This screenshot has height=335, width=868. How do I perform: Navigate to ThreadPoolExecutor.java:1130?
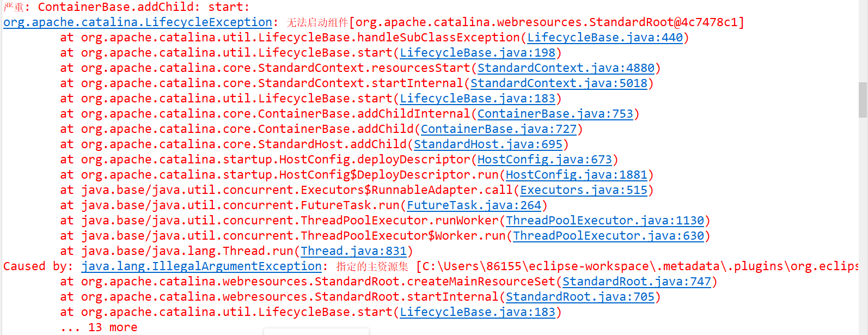pyautogui.click(x=604, y=221)
